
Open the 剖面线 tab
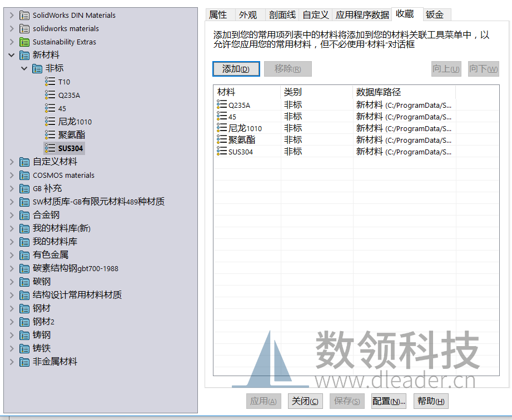[282, 14]
